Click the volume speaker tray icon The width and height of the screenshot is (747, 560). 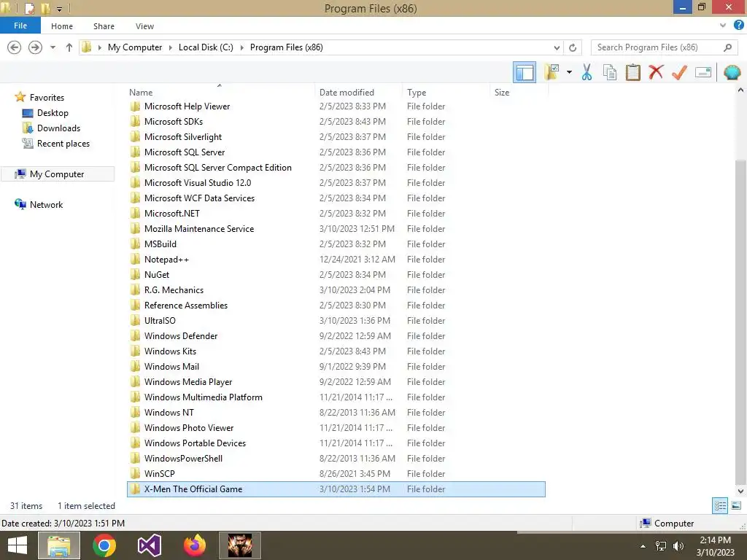[x=678, y=546]
